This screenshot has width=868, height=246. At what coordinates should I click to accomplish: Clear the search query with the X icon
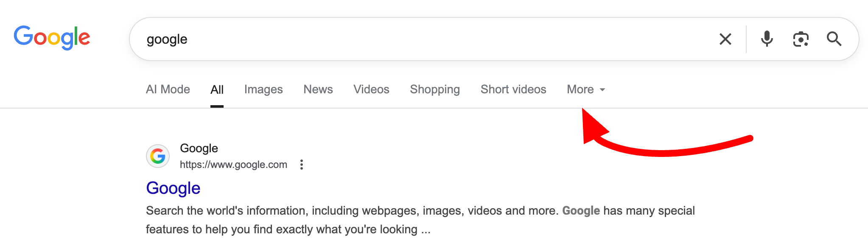coord(725,39)
